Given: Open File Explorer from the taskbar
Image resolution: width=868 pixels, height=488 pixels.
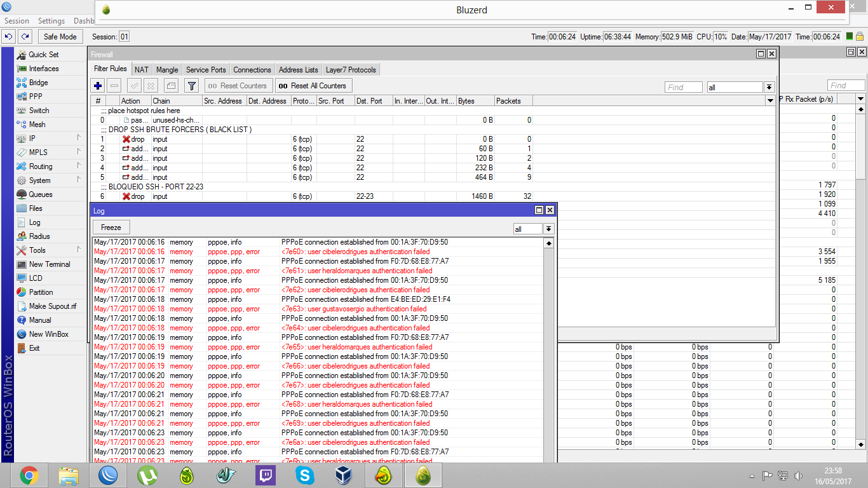Looking at the screenshot, I should tap(69, 475).
